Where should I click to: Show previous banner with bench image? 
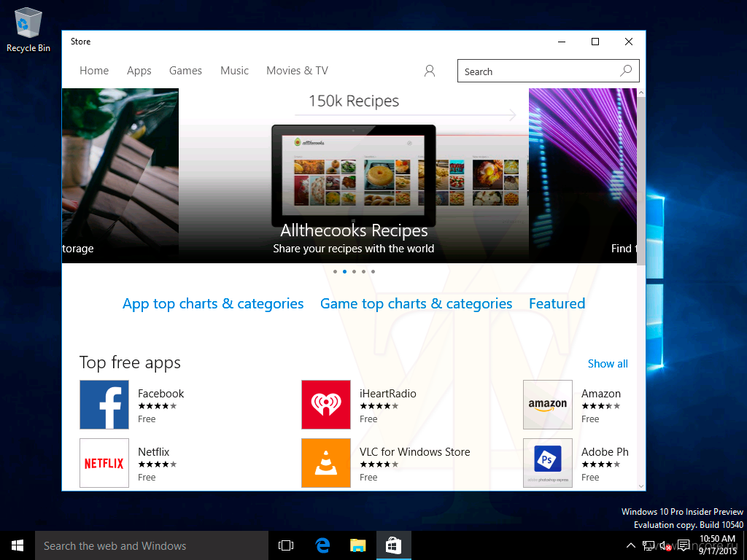pos(120,175)
